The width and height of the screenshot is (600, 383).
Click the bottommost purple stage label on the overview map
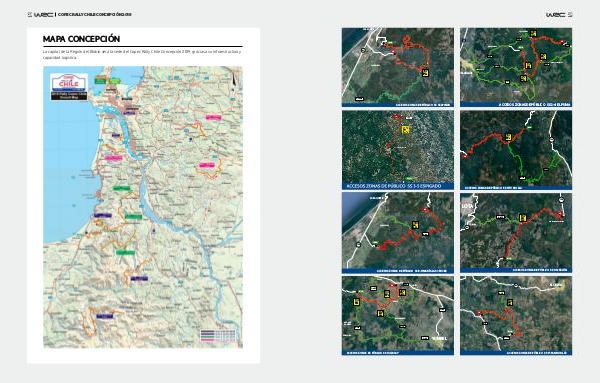pyautogui.click(x=105, y=316)
